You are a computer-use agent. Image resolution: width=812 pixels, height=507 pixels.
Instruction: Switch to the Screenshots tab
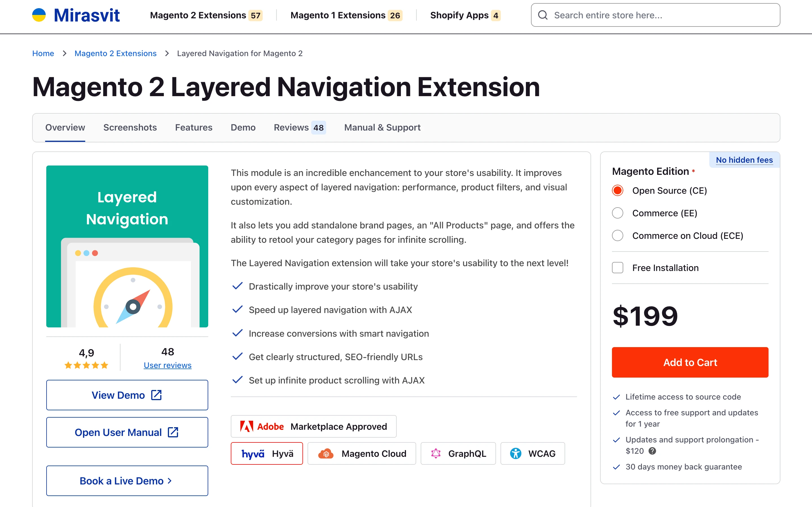130,128
